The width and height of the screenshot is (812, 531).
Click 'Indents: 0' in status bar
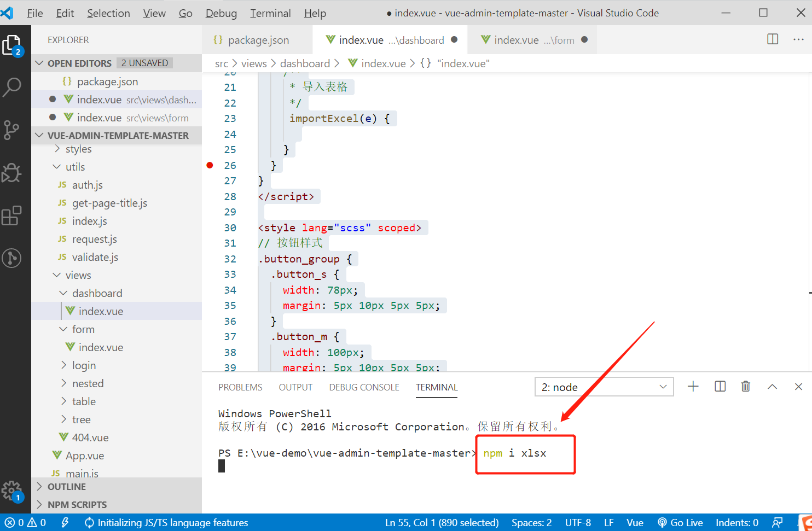pyautogui.click(x=736, y=523)
